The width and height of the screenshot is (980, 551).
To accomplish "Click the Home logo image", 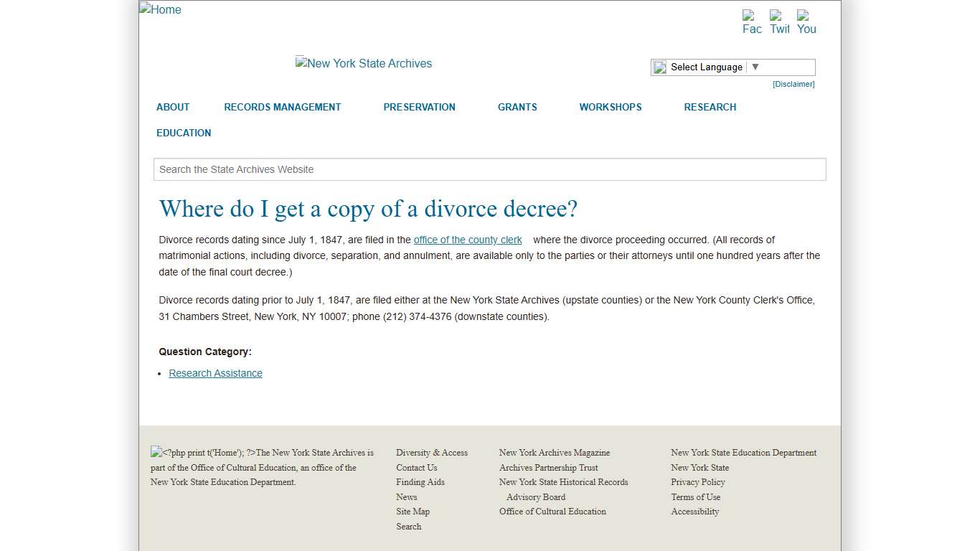I will 159,9.
